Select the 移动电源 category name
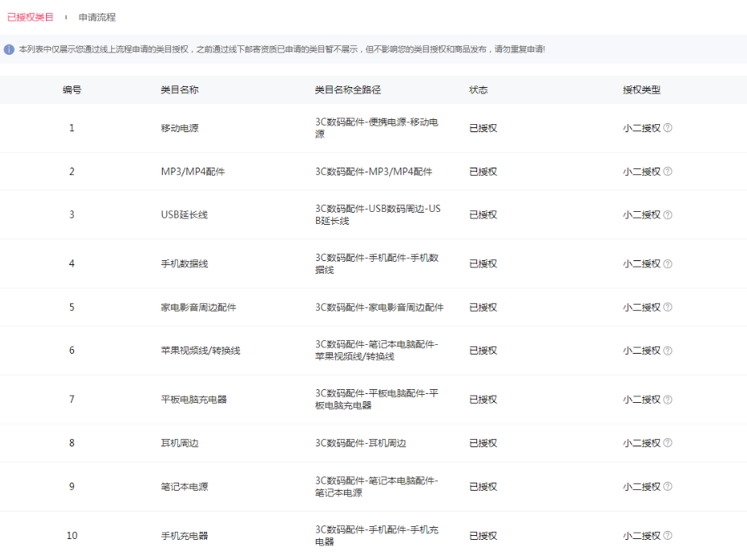This screenshot has width=747, height=560. pos(180,127)
